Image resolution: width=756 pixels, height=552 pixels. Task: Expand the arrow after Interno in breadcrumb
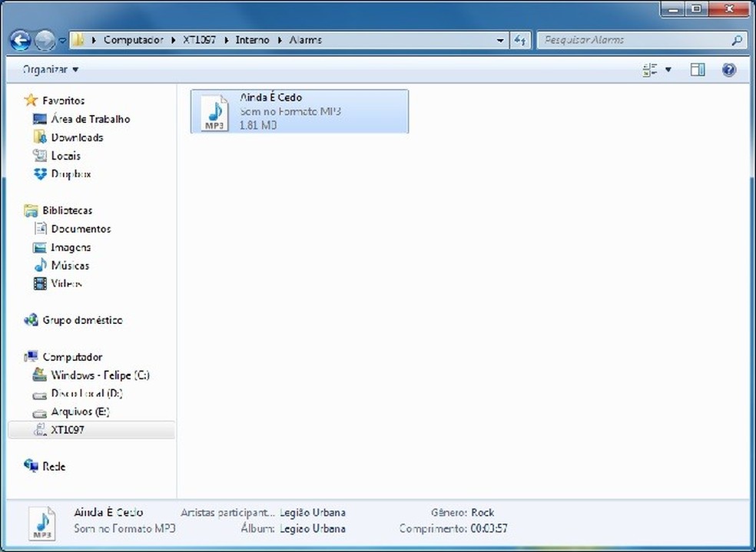coord(280,40)
